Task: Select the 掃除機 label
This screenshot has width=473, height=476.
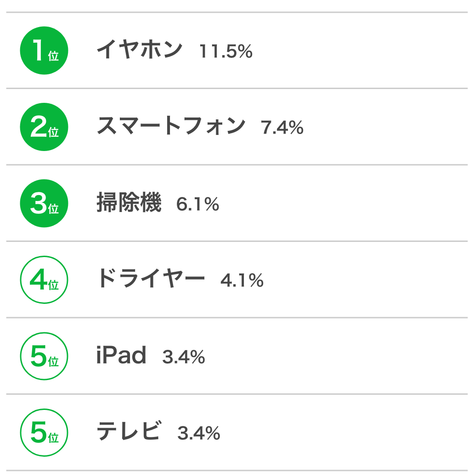Action: [129, 202]
